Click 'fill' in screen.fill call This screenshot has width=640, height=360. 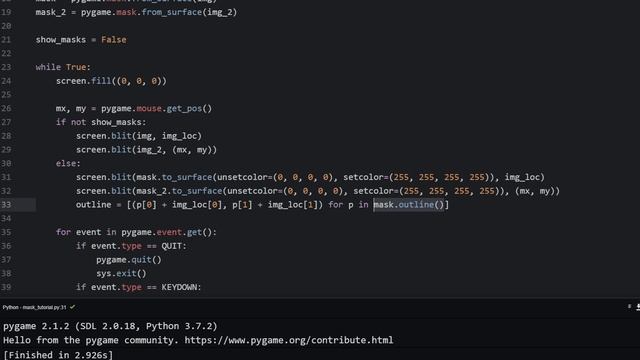pos(101,81)
